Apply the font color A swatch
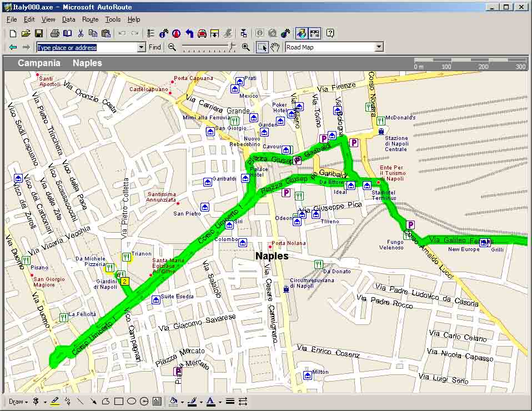Screen dimensions: 532x411 [x=210, y=402]
